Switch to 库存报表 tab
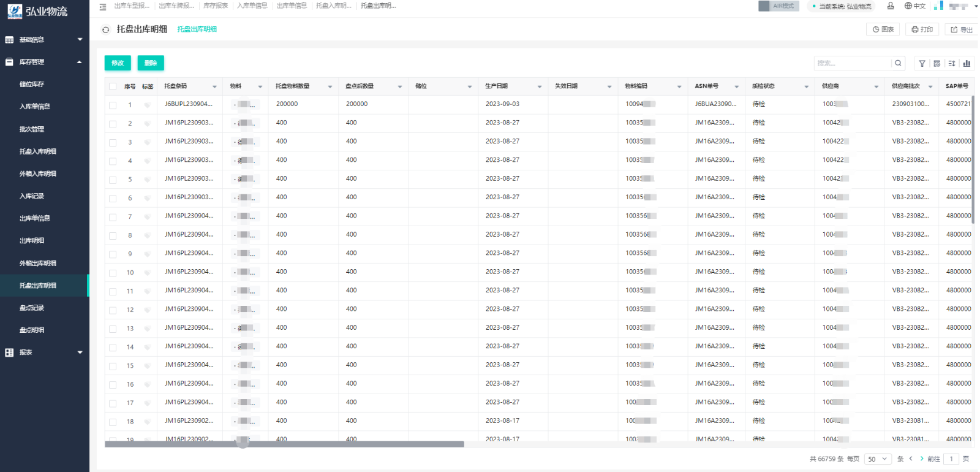The image size is (980, 472). point(216,6)
